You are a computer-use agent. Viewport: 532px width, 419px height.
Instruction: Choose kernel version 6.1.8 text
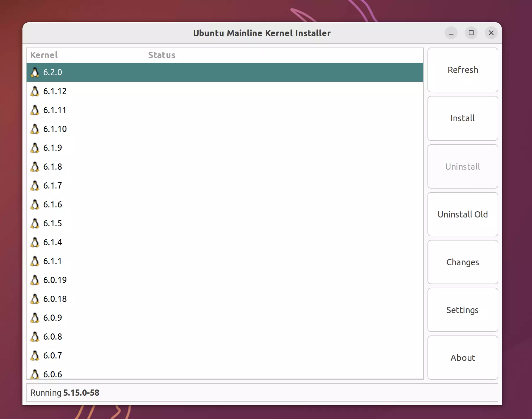[53, 167]
